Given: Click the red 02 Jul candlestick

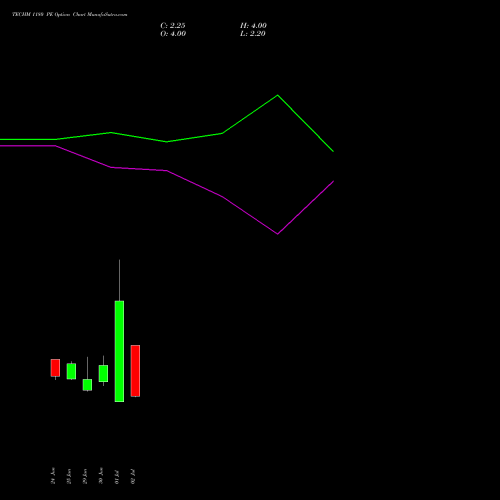Looking at the screenshot, I should click(x=135, y=371).
